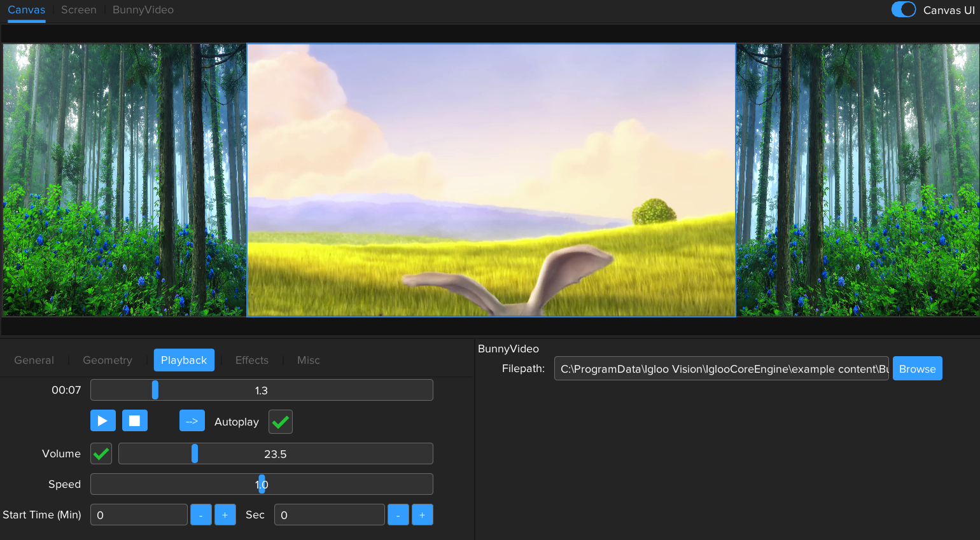980x540 pixels.
Task: Increase Start Time seconds with plus button
Action: pyautogui.click(x=423, y=515)
